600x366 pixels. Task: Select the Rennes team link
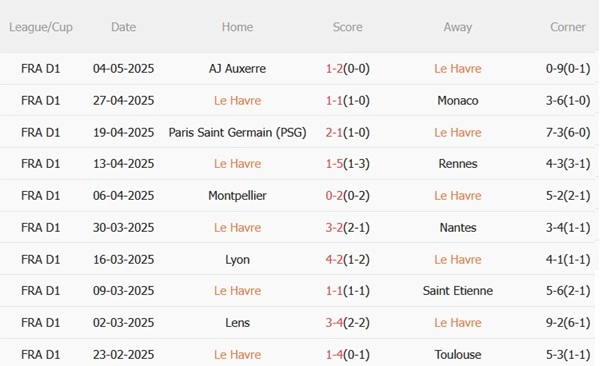click(x=458, y=163)
